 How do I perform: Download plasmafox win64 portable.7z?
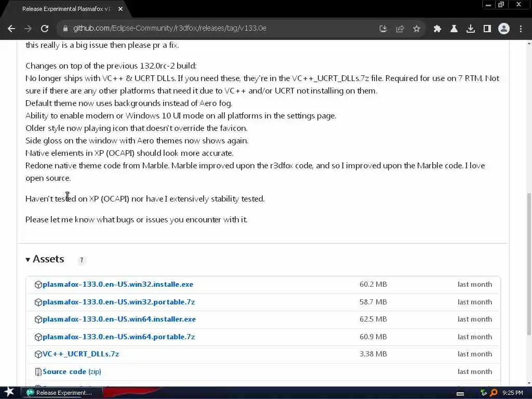point(119,337)
